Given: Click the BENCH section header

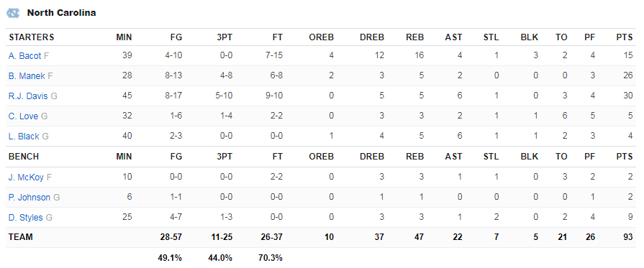Looking at the screenshot, I should [x=24, y=157].
